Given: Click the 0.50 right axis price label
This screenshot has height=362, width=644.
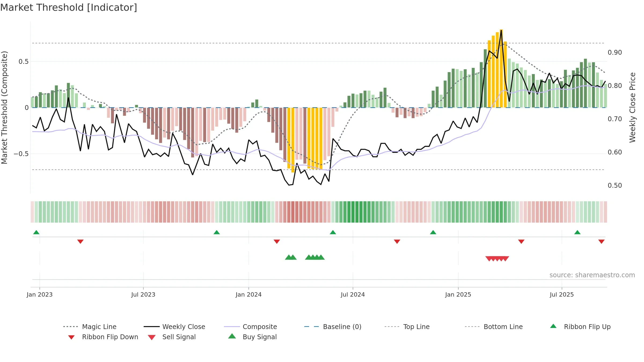Looking at the screenshot, I should coord(615,186).
